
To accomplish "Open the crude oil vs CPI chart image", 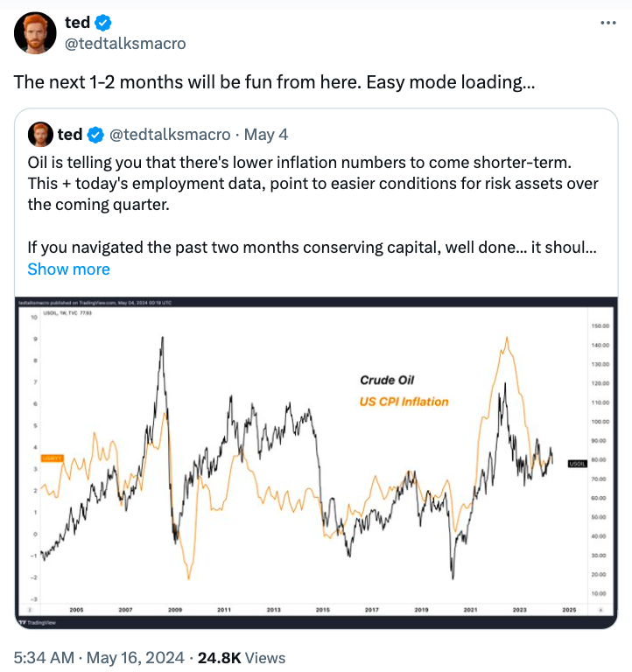I will click(x=316, y=462).
